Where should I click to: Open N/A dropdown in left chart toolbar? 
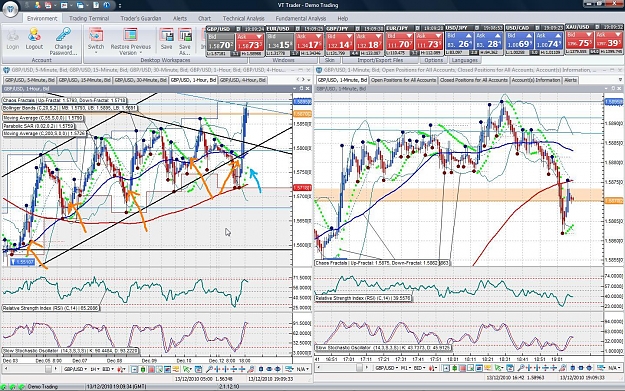[303, 369]
